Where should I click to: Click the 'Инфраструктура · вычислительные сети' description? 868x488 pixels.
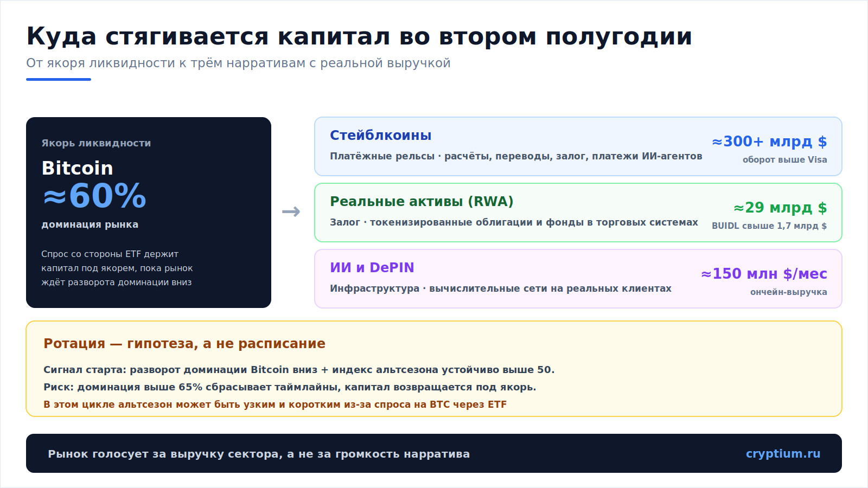501,288
